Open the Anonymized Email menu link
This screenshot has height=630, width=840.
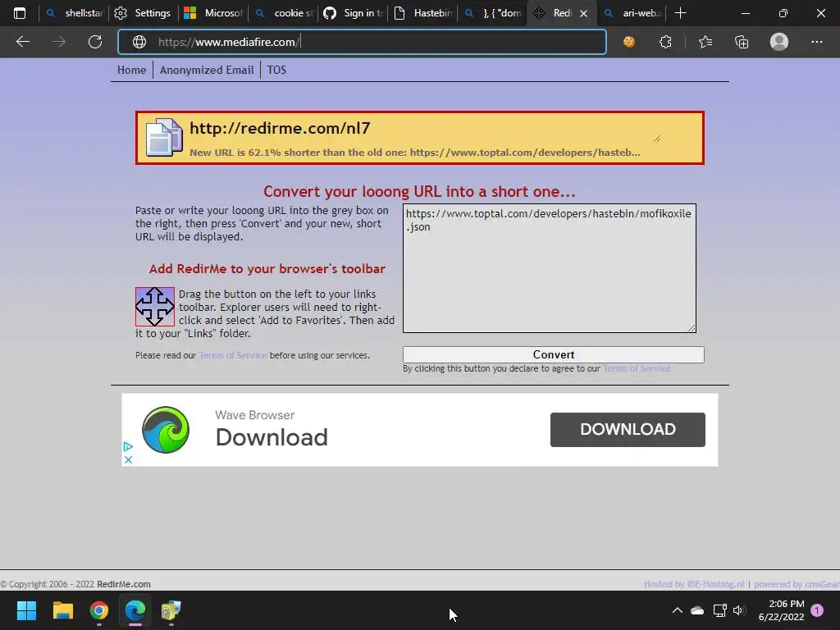[207, 71]
